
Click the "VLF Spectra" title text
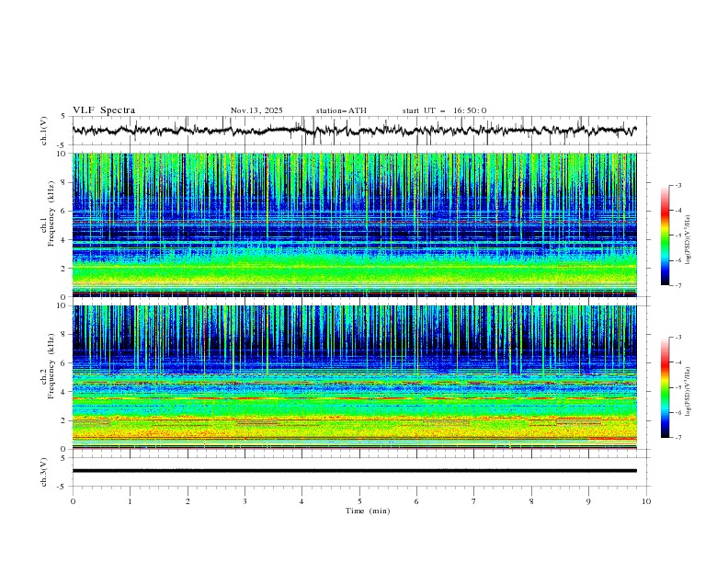(104, 110)
